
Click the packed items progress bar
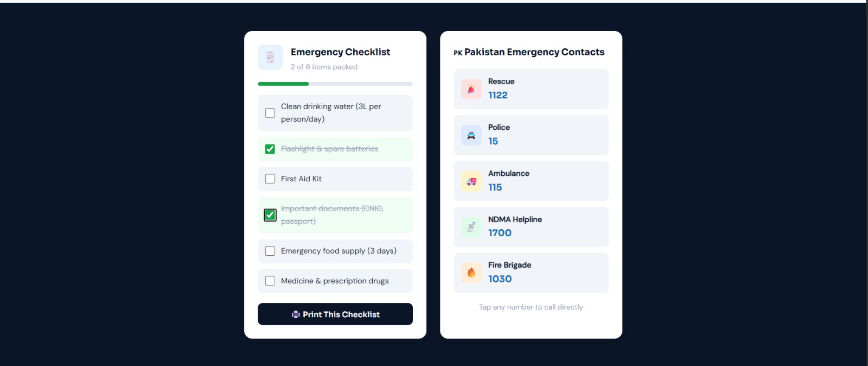pos(335,84)
